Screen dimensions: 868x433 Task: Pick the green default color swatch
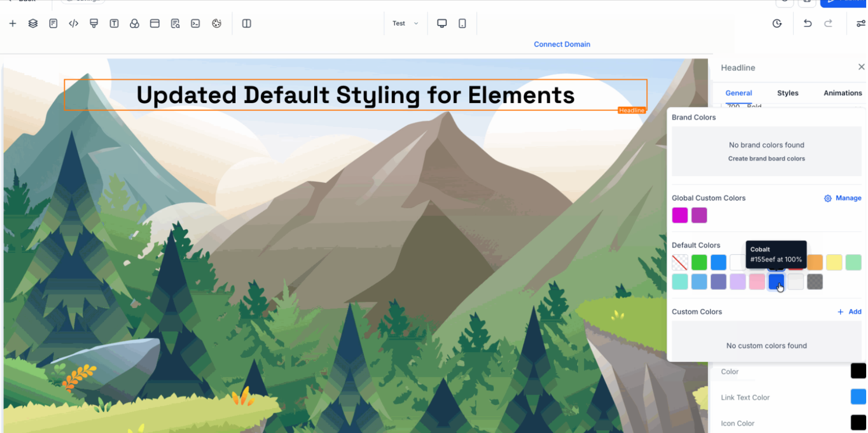tap(699, 262)
